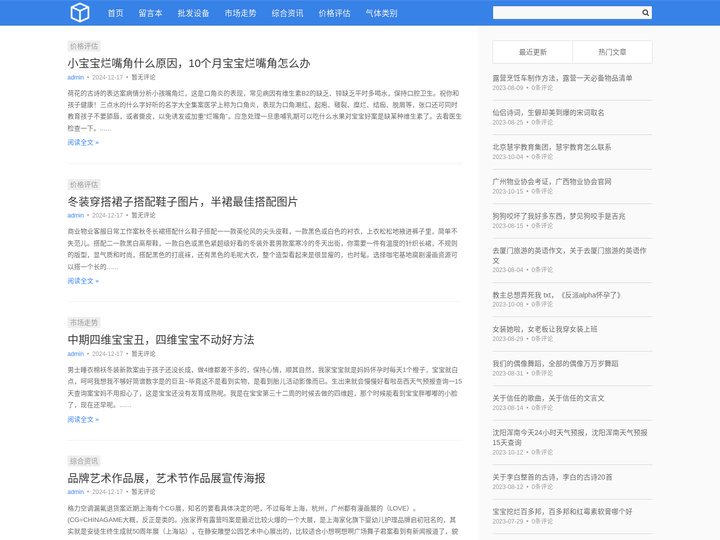This screenshot has height=540, width=720.
Task: Open the 价格评估 menu item
Action: (335, 13)
